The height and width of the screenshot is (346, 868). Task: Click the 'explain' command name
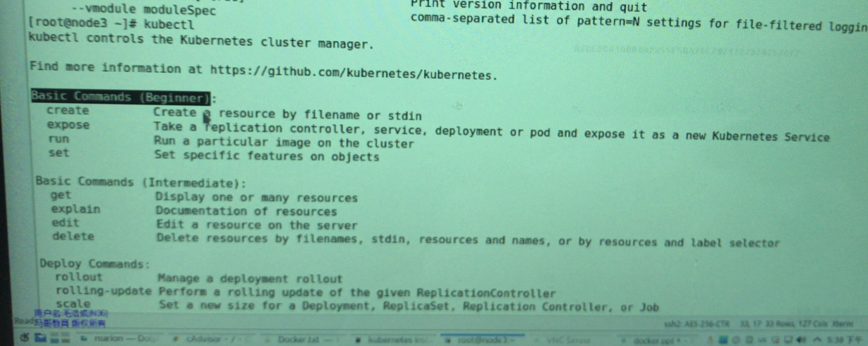(x=76, y=210)
